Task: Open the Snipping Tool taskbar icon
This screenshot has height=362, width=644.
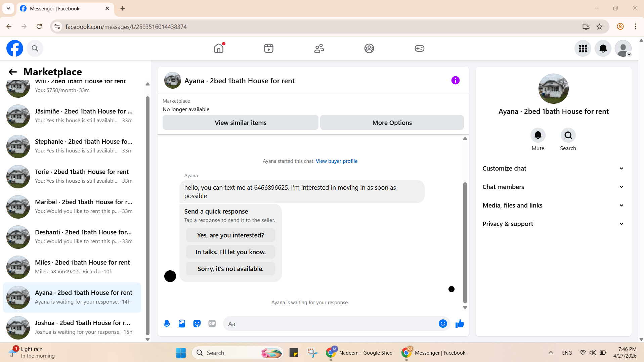Action: [313, 353]
